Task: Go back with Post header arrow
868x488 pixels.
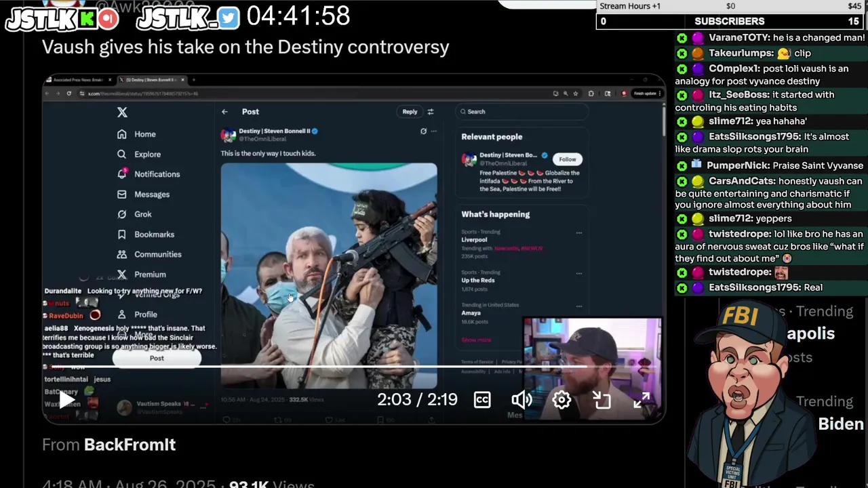Action: pyautogui.click(x=224, y=112)
